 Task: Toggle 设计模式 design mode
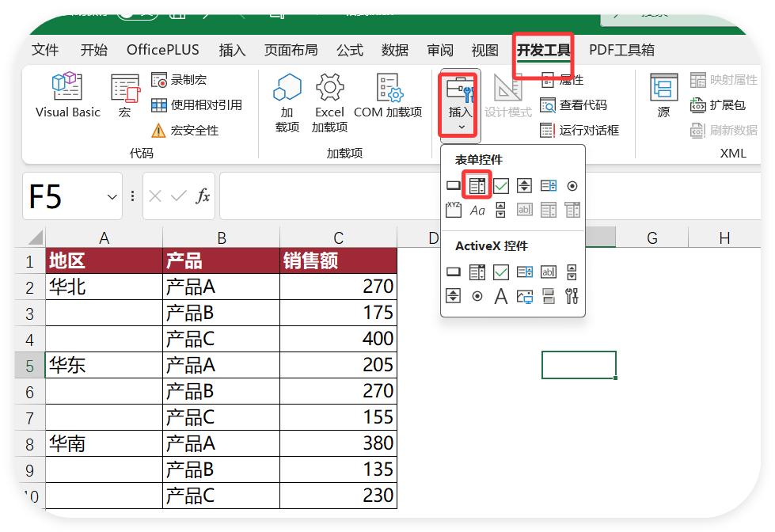pos(507,96)
